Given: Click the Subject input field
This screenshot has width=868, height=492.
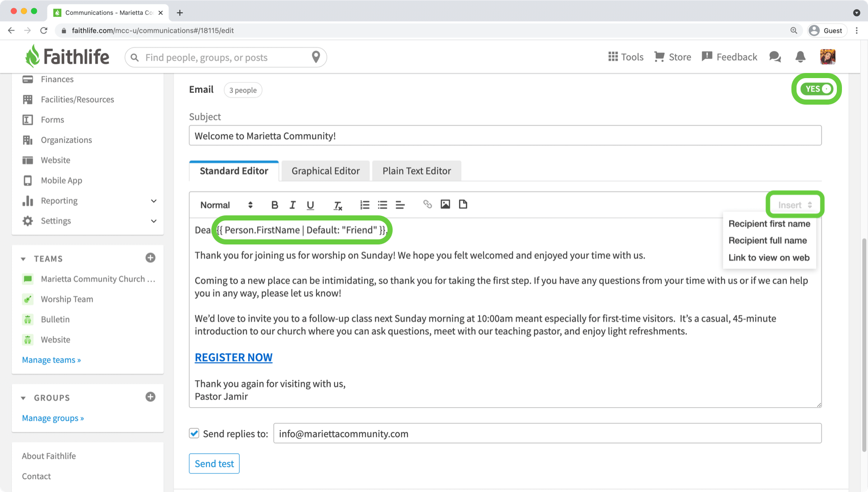Looking at the screenshot, I should coord(505,136).
